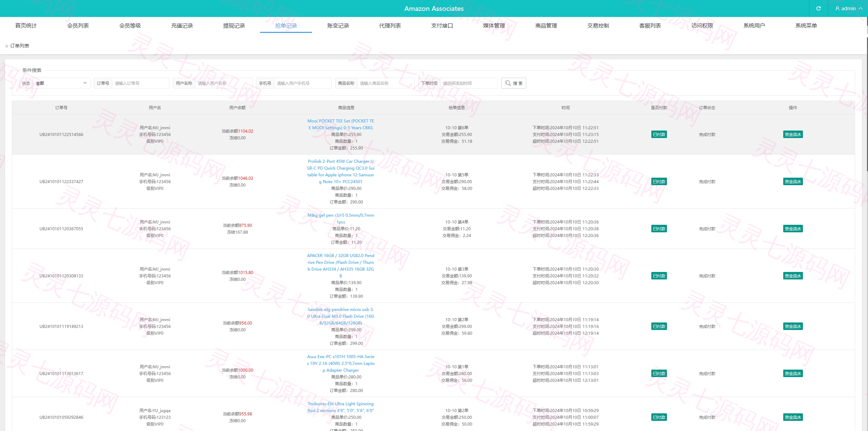The image size is (868, 431).
Task: Click the 订单列表 breadcrumb
Action: 20,46
